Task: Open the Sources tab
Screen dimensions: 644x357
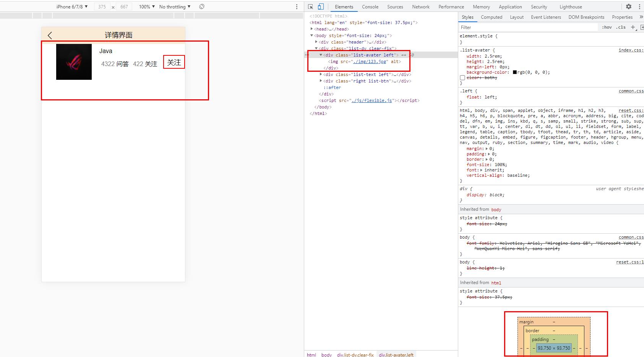Action: [x=395, y=6]
